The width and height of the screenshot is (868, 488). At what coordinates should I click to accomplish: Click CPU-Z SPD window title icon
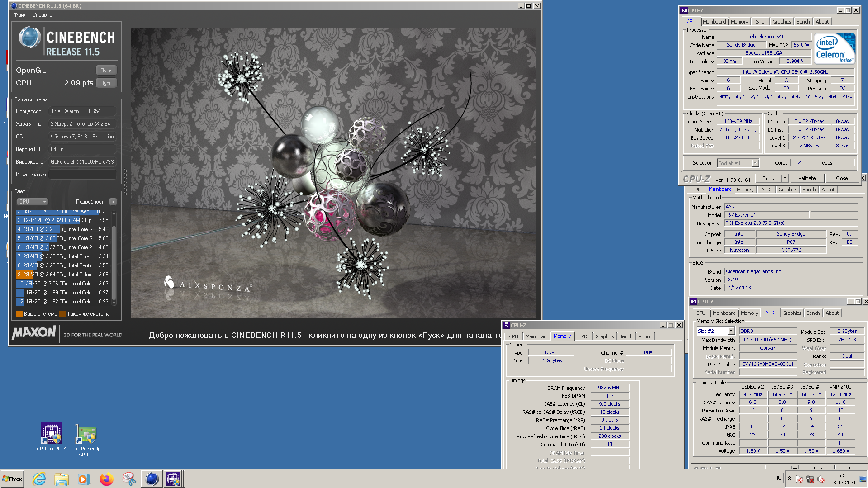tap(694, 302)
